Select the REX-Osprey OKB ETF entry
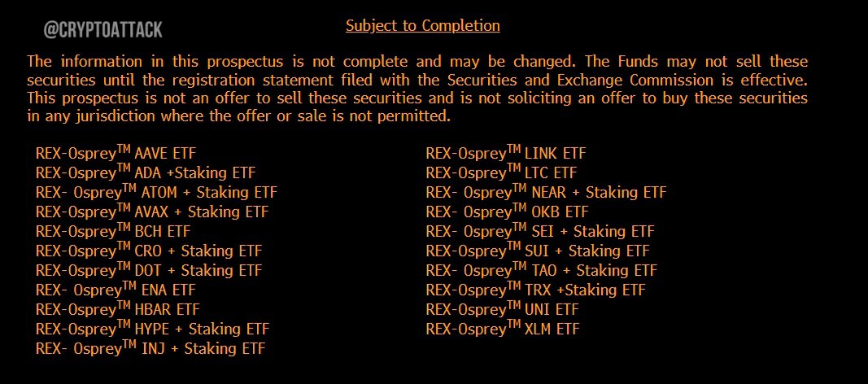Screen dimensions: 868x384 [x=507, y=212]
